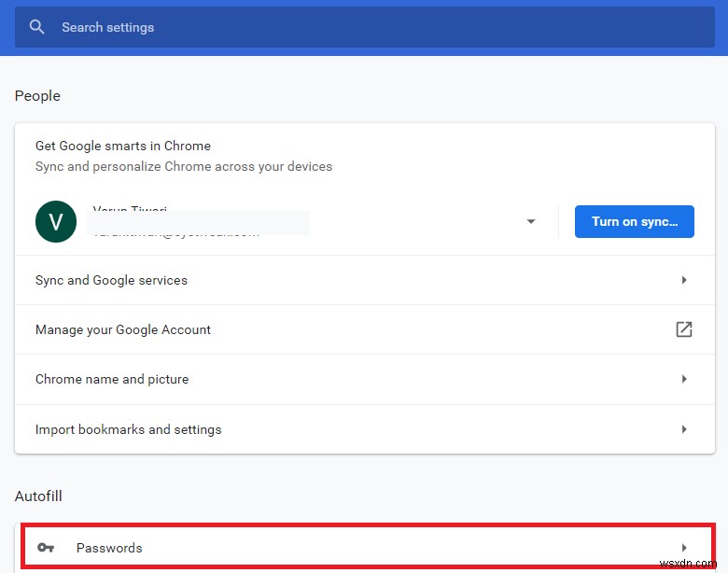Screen dimensions: 728x573
Task: Open Chrome name and picture
Action: [x=364, y=380]
